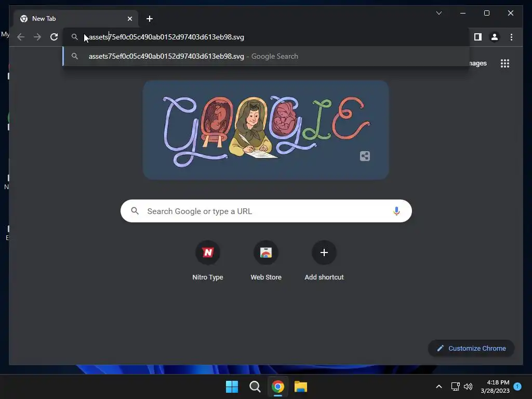This screenshot has width=532, height=399.
Task: Close the New Tab tab
Action: pyautogui.click(x=129, y=19)
